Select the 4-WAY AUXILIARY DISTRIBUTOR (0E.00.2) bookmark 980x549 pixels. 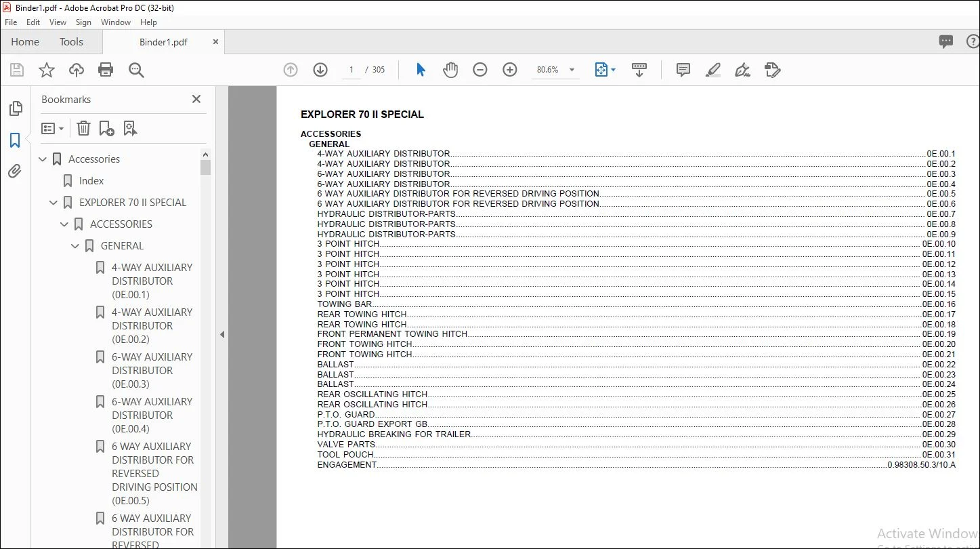pyautogui.click(x=152, y=326)
